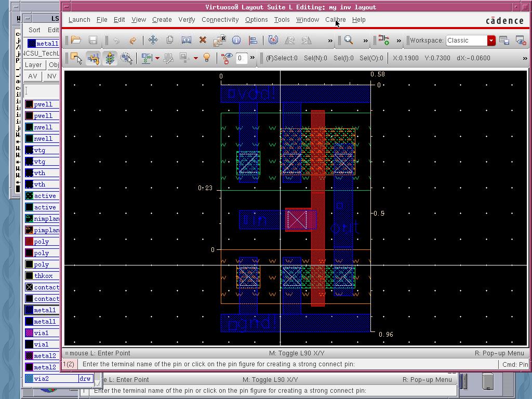Click the Open folder toolbar icon

pyautogui.click(x=76, y=41)
